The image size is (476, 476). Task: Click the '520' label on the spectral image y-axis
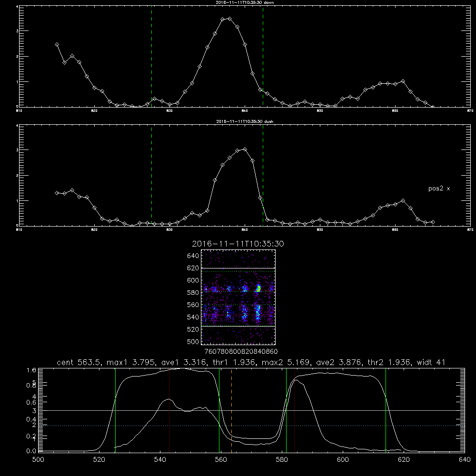(193, 329)
